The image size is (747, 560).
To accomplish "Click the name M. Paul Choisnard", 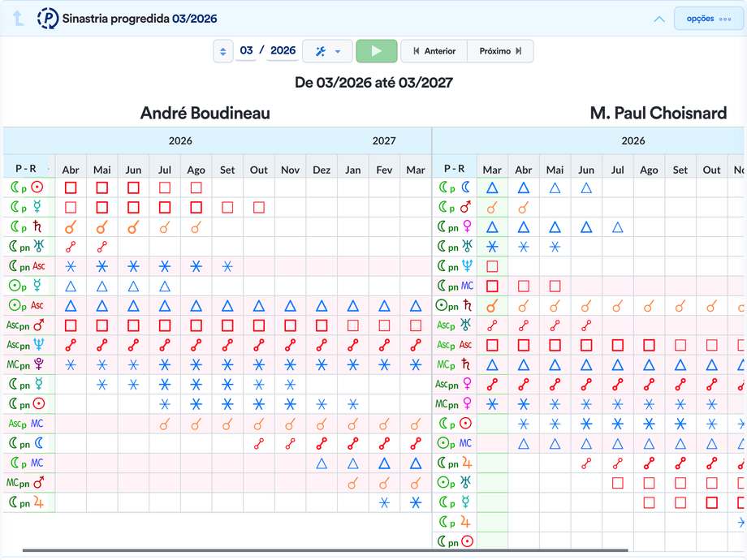I will click(x=658, y=114).
